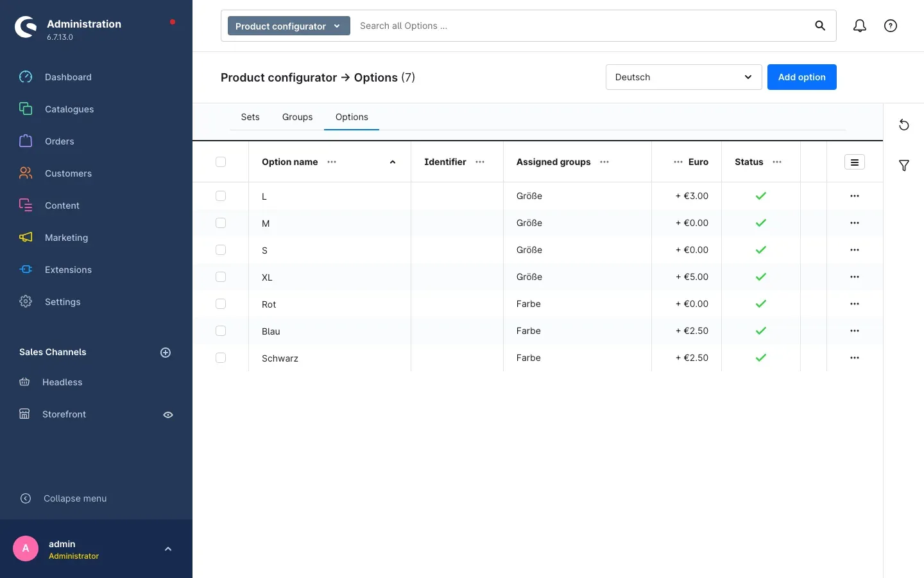Click the Orders bag icon

[x=26, y=141]
